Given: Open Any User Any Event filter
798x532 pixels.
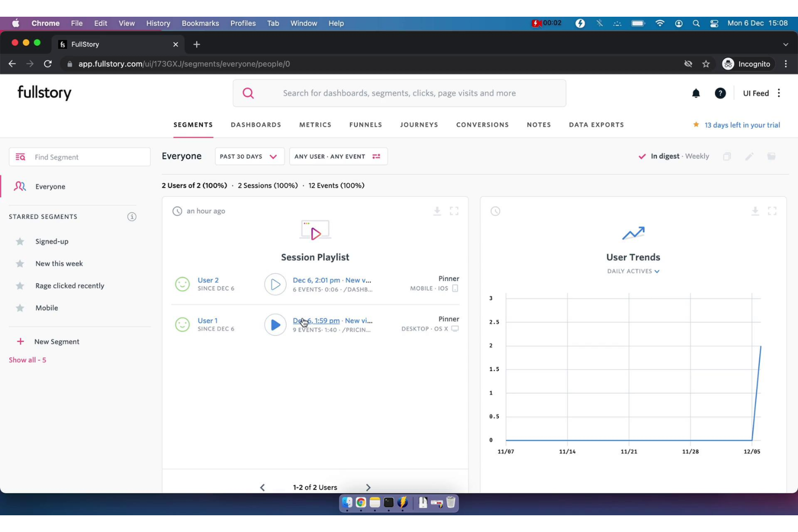Looking at the screenshot, I should point(338,156).
